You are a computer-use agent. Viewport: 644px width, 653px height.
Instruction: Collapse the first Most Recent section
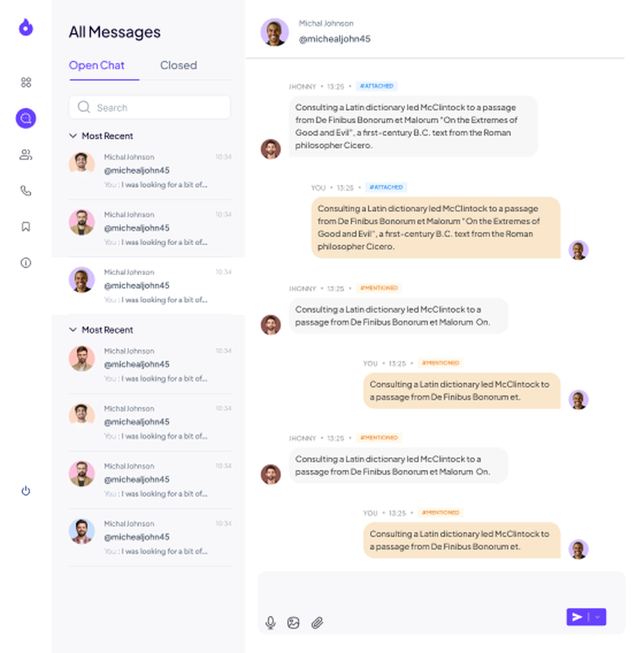[73, 136]
